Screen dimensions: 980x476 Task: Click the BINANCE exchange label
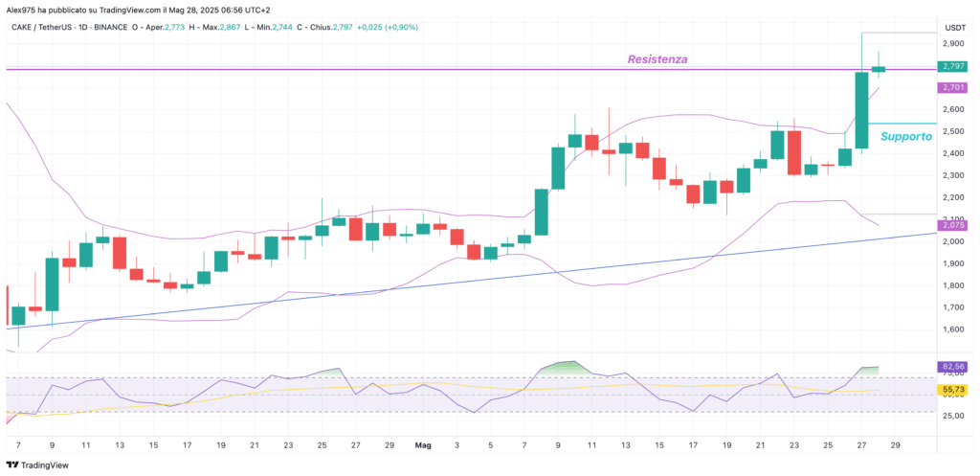pos(131,28)
